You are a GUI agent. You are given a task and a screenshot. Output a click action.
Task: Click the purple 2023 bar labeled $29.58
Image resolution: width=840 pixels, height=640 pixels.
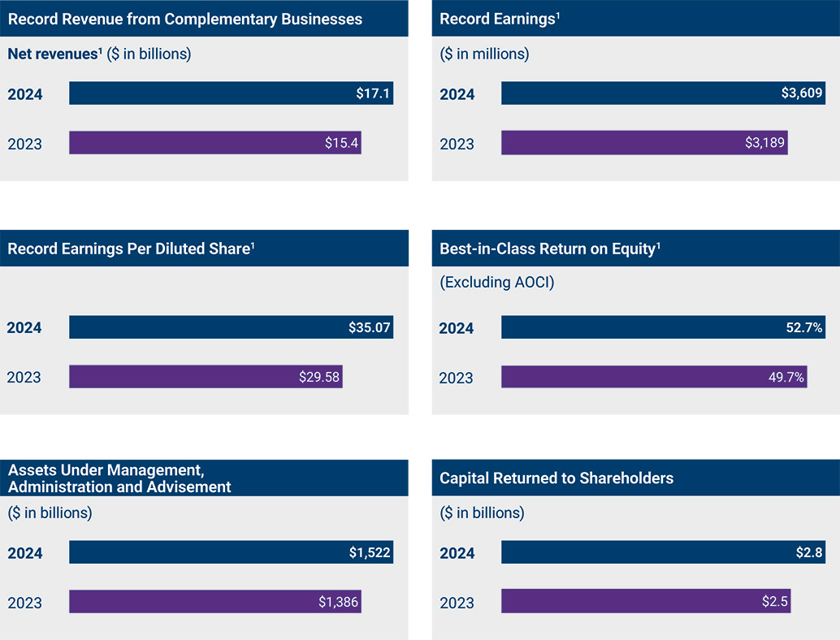[206, 377]
